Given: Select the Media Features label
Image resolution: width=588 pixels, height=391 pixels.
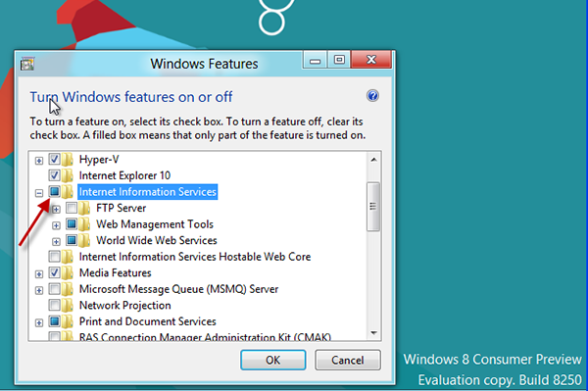Looking at the screenshot, I should [115, 272].
